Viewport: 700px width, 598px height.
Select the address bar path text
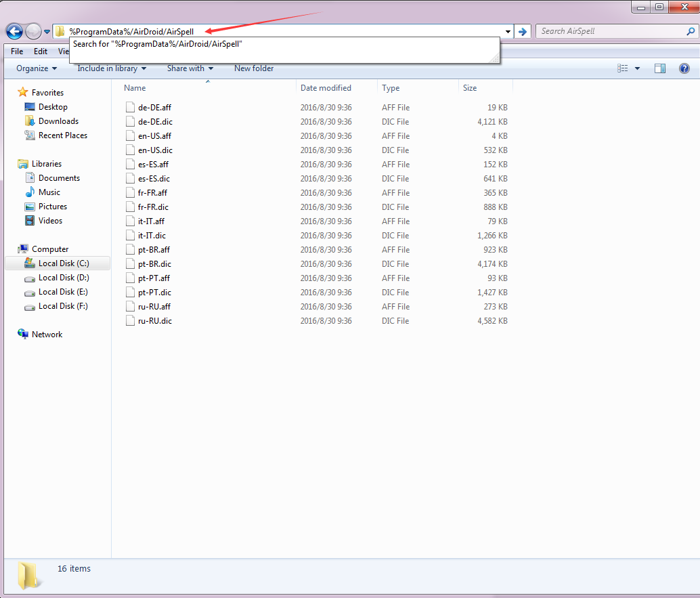pos(131,32)
